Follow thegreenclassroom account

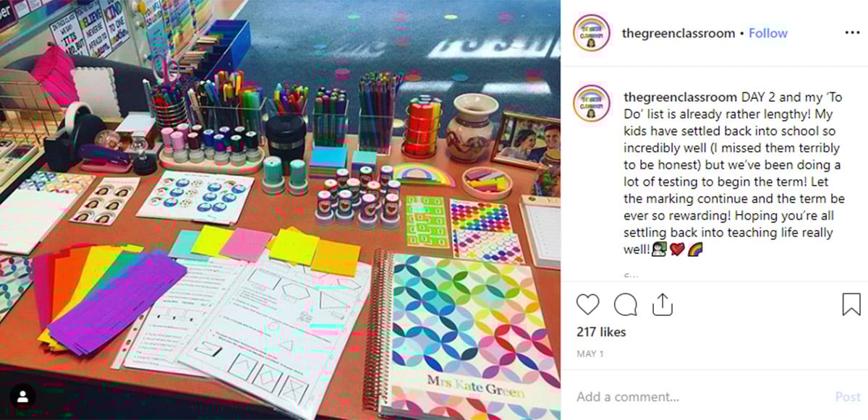pyautogui.click(x=768, y=33)
